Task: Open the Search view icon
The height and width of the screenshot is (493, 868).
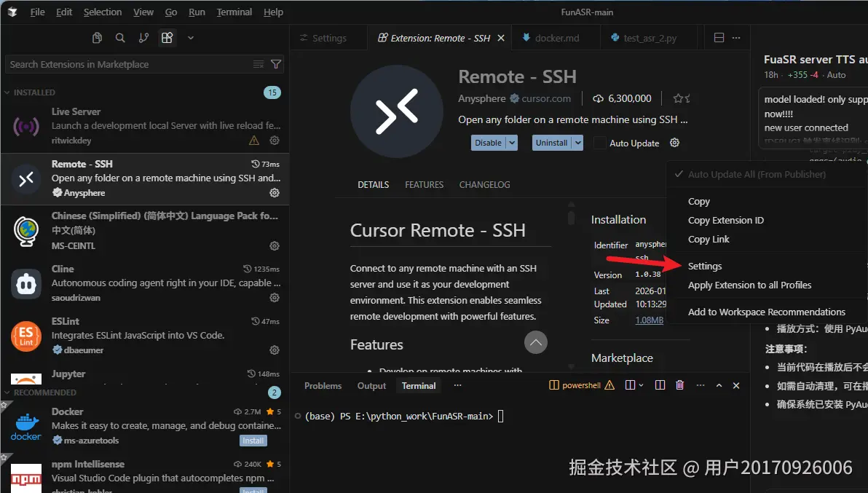Action: pyautogui.click(x=120, y=38)
